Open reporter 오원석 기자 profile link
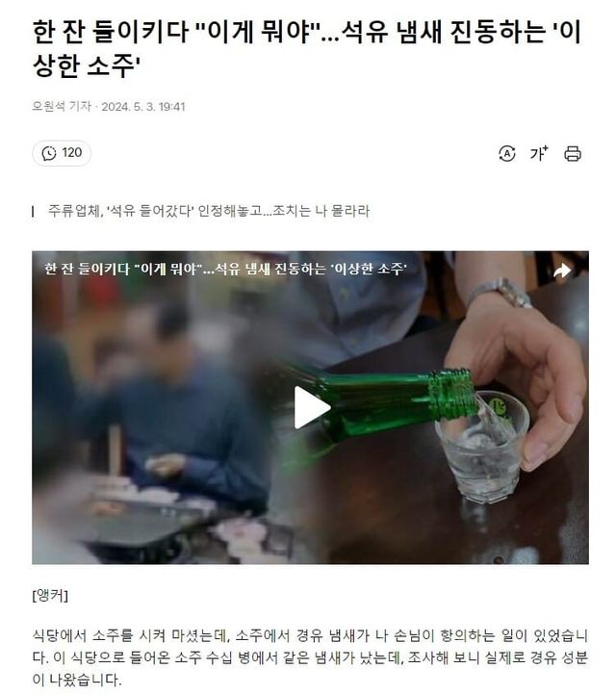Screen dimensions: 616x695 tap(62, 107)
